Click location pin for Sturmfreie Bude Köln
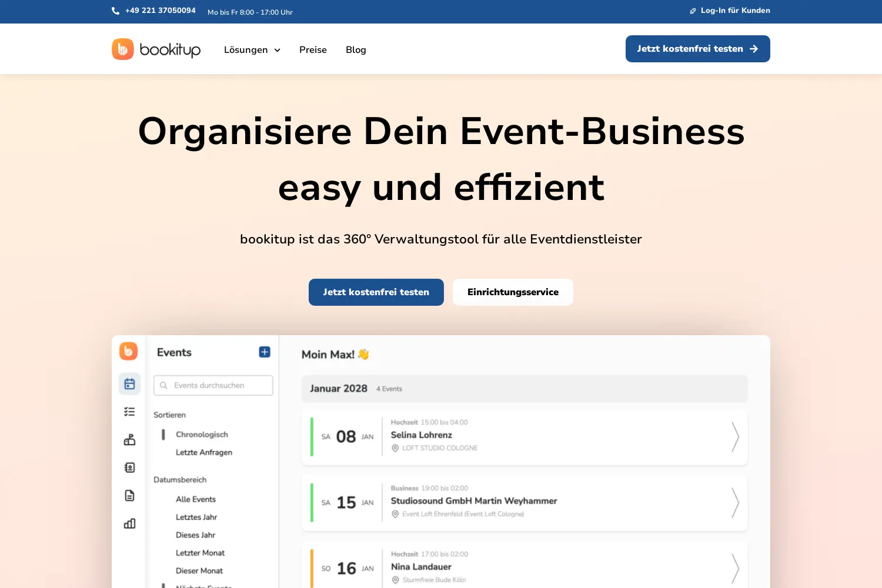This screenshot has height=588, width=882. pyautogui.click(x=395, y=580)
